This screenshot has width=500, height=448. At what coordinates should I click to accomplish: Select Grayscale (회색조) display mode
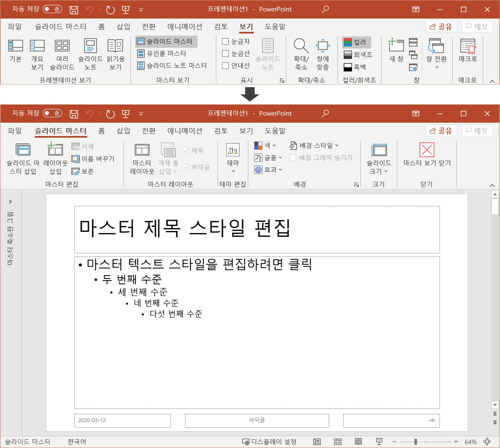(358, 55)
